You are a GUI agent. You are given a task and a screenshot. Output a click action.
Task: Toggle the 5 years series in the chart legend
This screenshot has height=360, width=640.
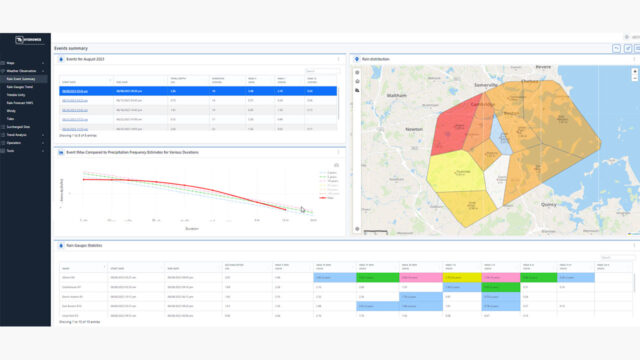coord(329,177)
